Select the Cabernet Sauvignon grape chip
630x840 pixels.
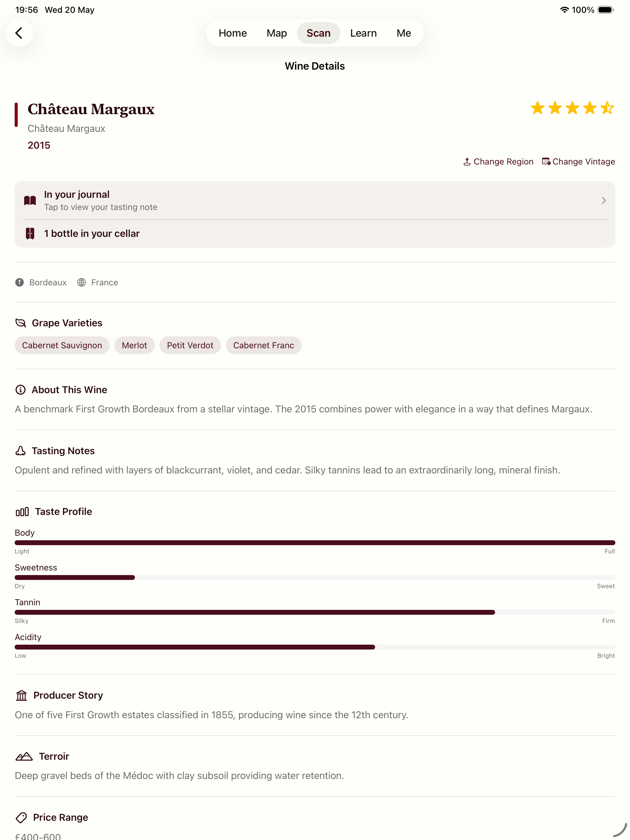(62, 345)
